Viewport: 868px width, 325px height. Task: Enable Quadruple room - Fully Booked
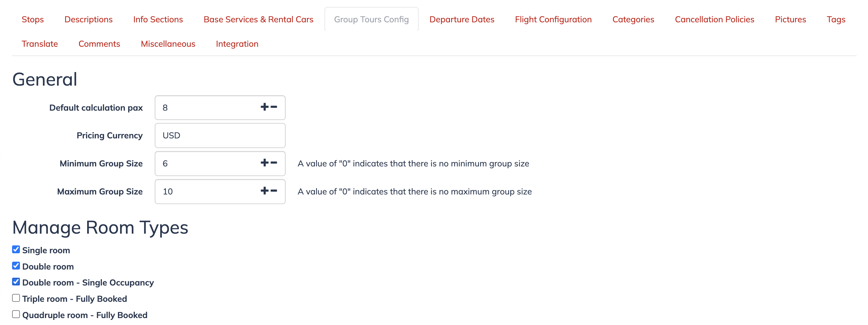(16, 314)
